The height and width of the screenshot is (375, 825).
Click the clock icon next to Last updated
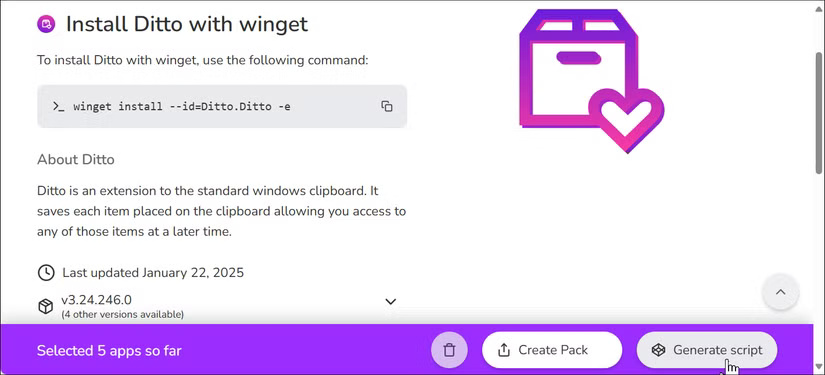[46, 272]
